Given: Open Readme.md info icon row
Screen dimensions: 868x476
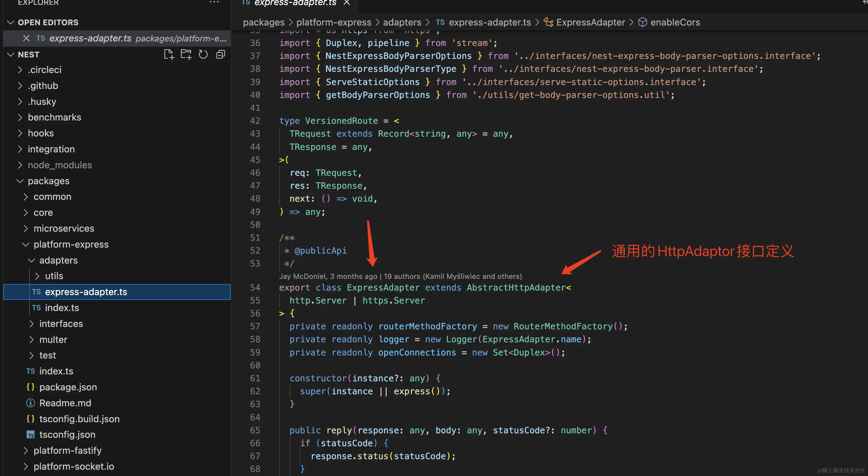Looking at the screenshot, I should [31, 403].
